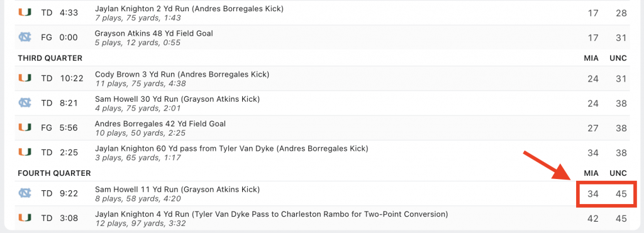This screenshot has width=644, height=233.
Task: Click the FOURTH QUARTER section header
Action: click(54, 173)
